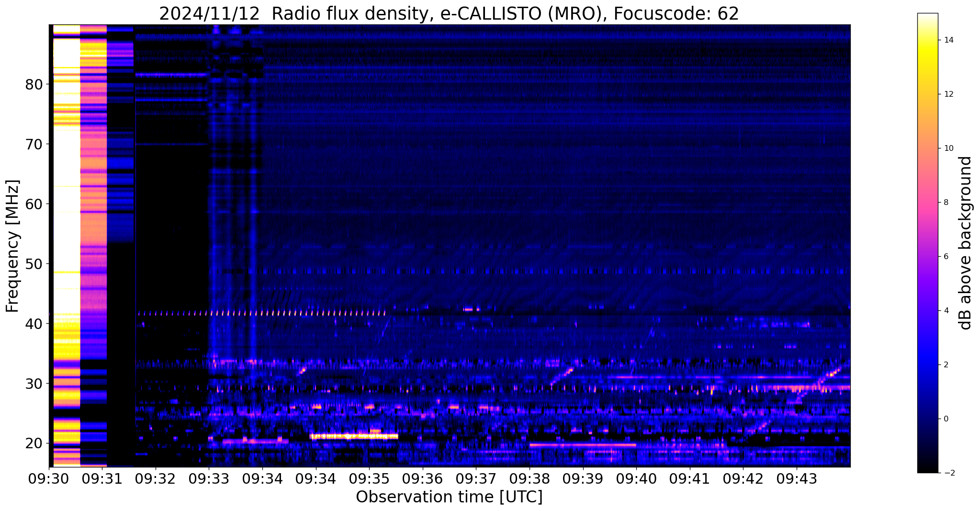The image size is (980, 511).
Task: Click the plot title mentioning e-CALLISTO (MRO)
Action: point(449,14)
